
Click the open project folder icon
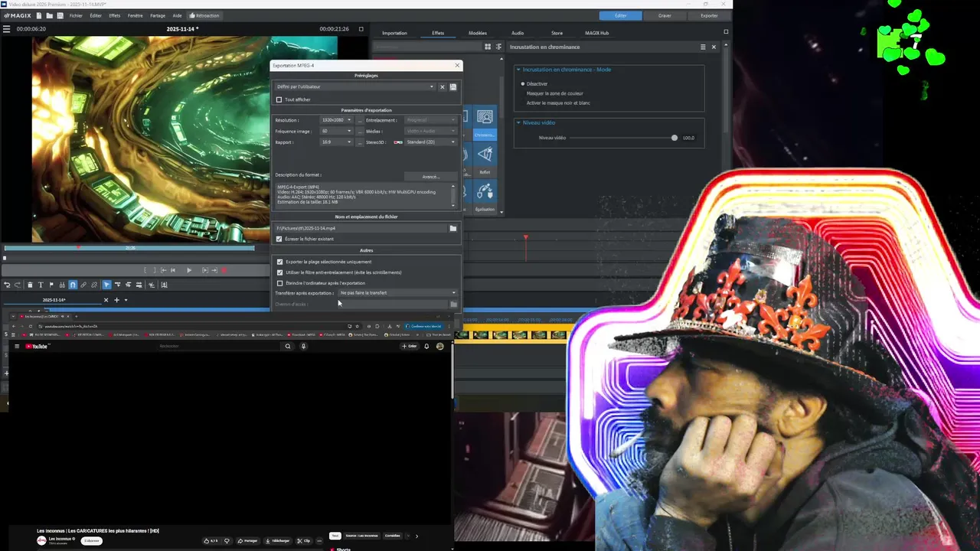click(50, 15)
